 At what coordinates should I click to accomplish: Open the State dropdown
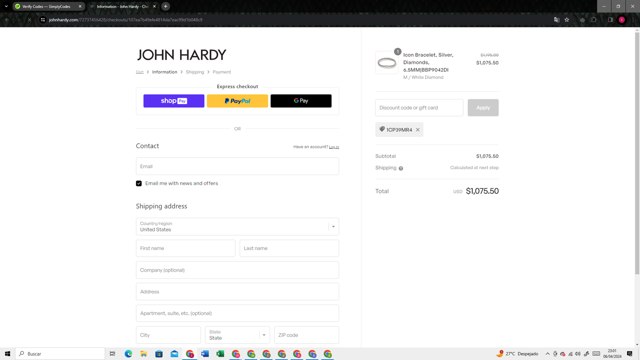237,335
